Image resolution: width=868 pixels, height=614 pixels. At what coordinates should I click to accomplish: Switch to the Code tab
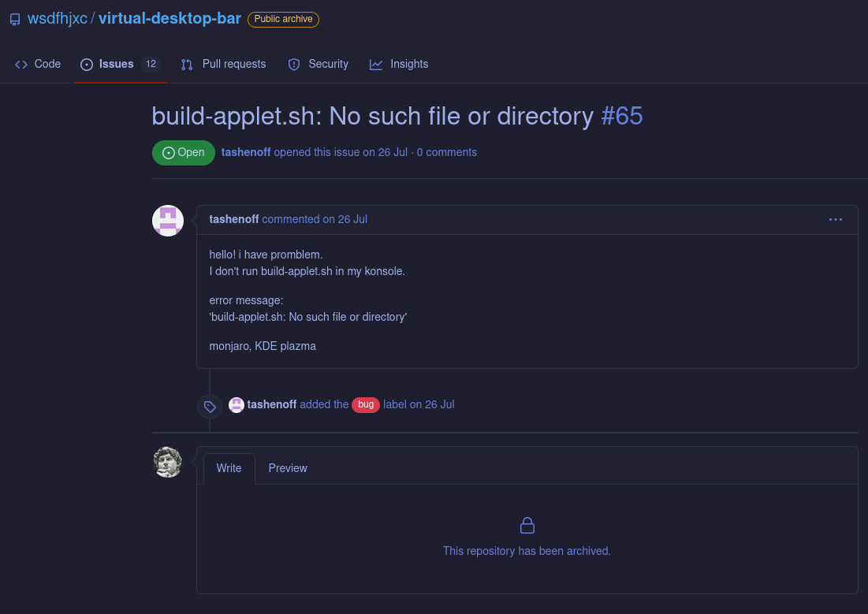point(38,64)
